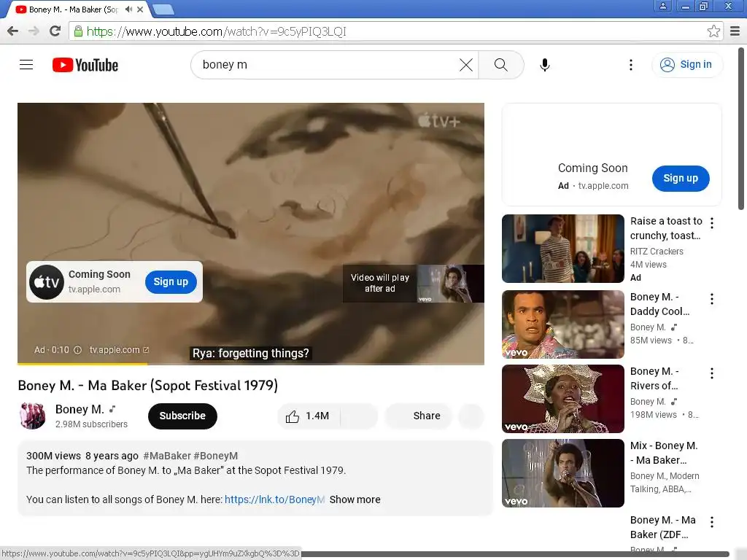Open RITZ Crackers ad thumbnail

[562, 249]
